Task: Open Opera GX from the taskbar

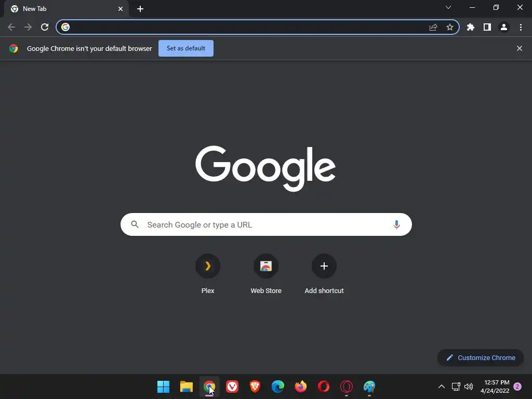Action: [x=347, y=387]
